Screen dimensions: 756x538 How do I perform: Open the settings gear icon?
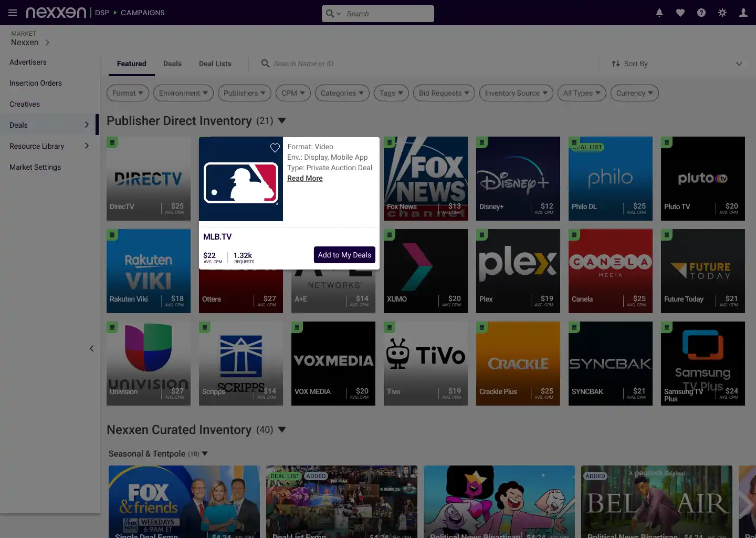(x=722, y=13)
